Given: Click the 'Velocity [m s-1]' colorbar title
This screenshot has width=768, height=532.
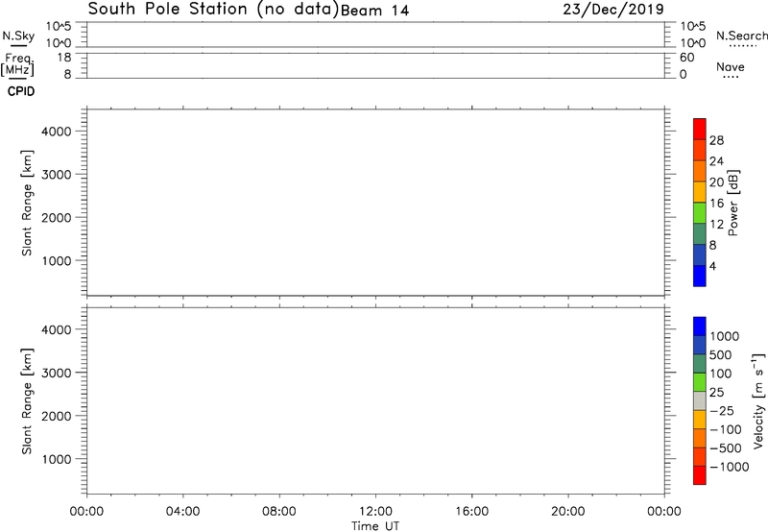Looking at the screenshot, I should click(x=758, y=400).
